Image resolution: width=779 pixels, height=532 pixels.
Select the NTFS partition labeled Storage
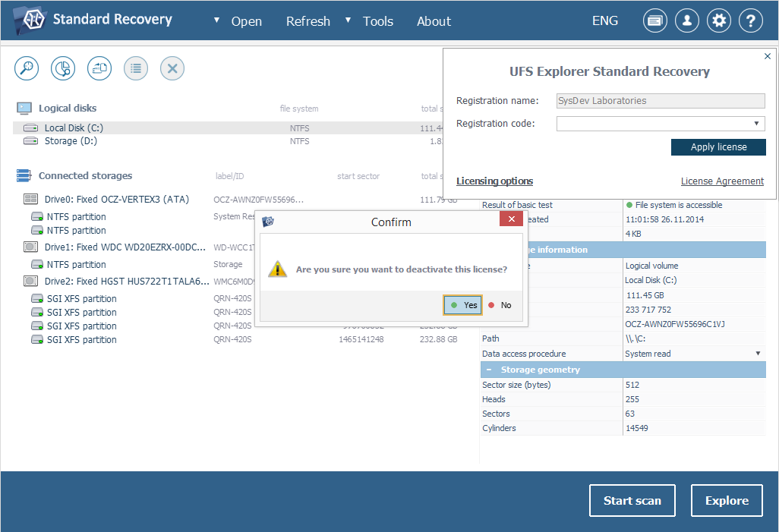click(x=77, y=265)
